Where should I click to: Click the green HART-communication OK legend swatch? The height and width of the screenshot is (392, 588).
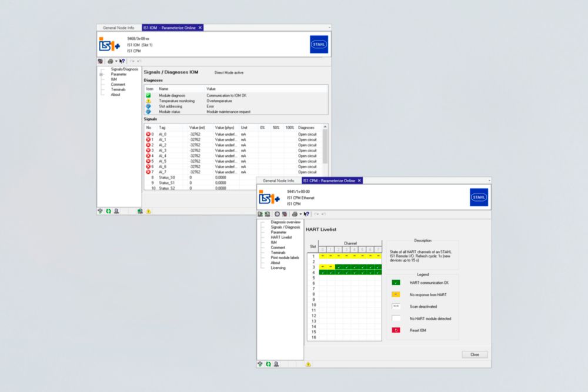[396, 283]
